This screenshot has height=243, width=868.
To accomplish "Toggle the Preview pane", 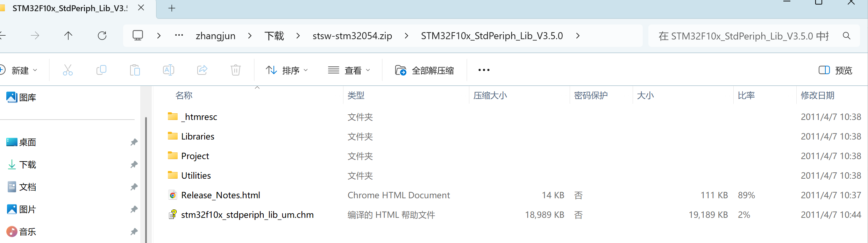I will [x=835, y=70].
